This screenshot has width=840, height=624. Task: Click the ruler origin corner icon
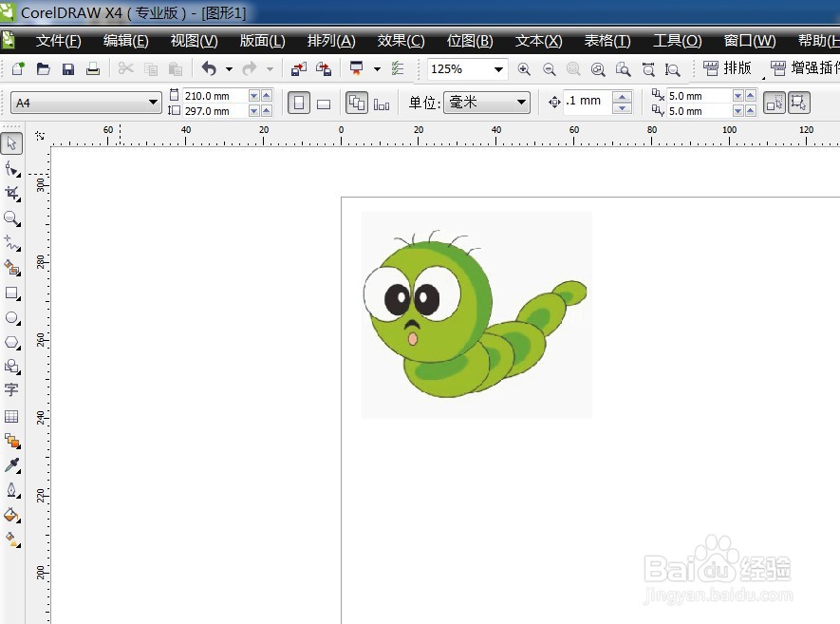pos(40,136)
